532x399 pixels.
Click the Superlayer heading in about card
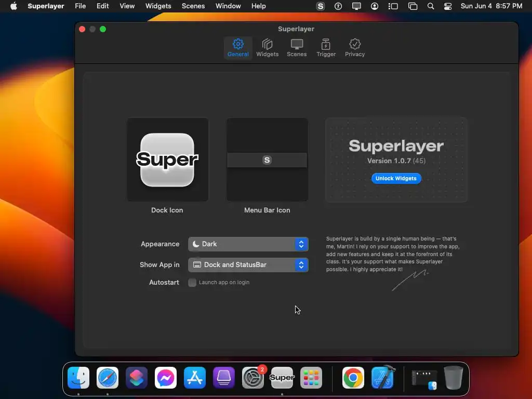(x=396, y=146)
